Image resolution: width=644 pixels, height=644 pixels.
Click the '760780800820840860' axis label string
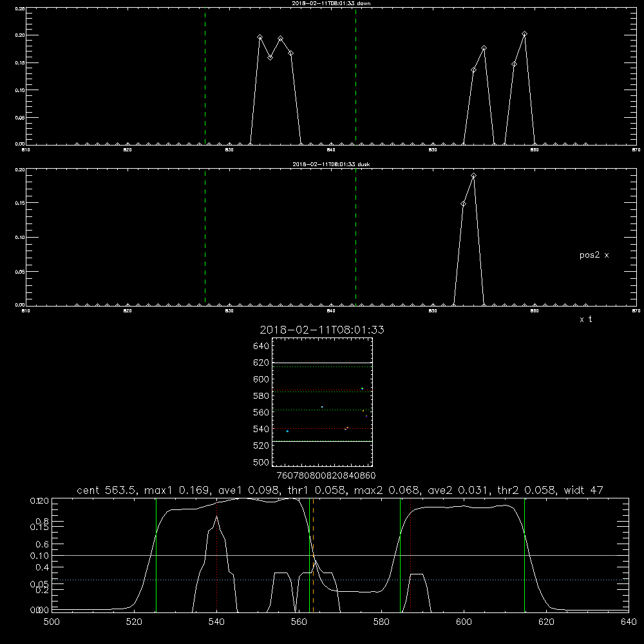[326, 475]
